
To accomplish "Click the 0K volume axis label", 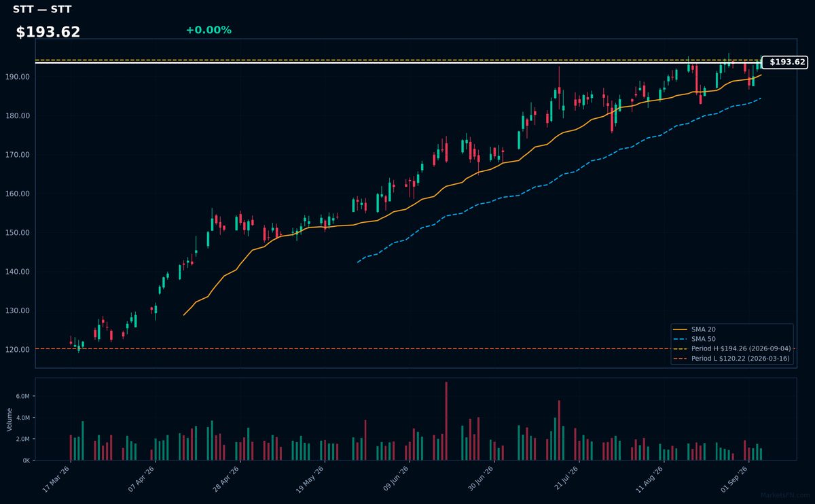I will [26, 461].
